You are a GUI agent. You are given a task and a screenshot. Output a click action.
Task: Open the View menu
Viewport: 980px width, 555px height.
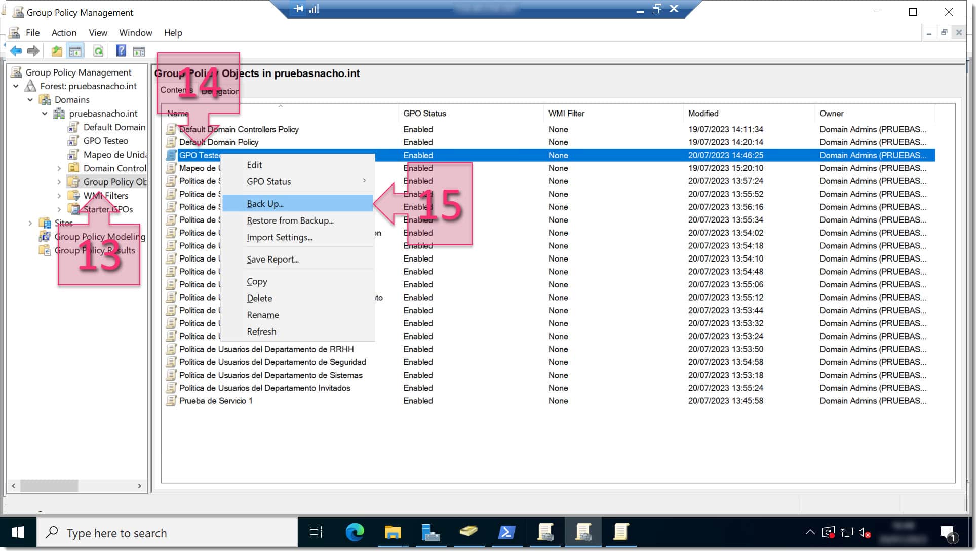[98, 33]
